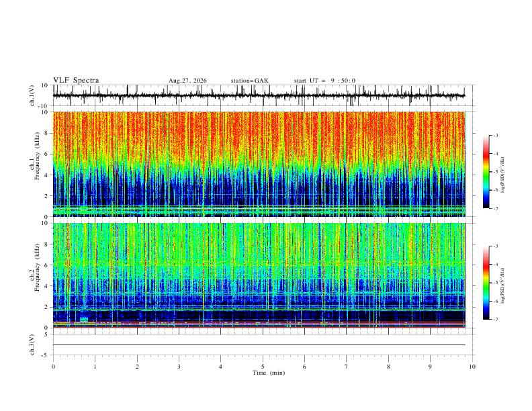Click the red high-frequency region in ch.1 spectrogram
532x411 pixels.
pos(259,136)
